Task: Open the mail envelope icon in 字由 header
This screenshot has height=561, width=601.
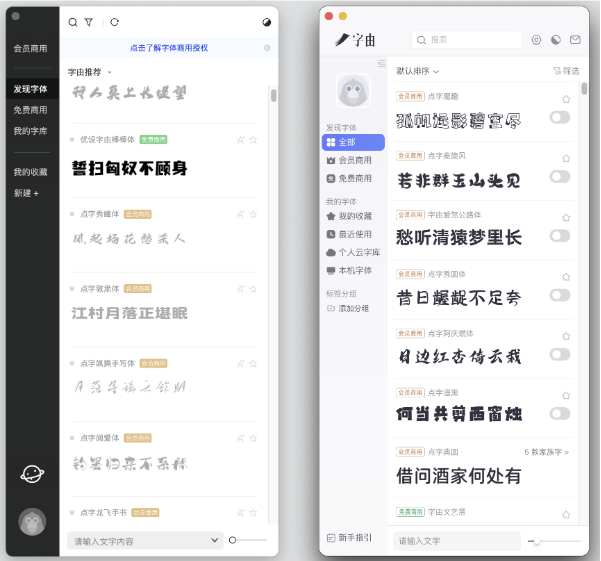Action: (574, 40)
